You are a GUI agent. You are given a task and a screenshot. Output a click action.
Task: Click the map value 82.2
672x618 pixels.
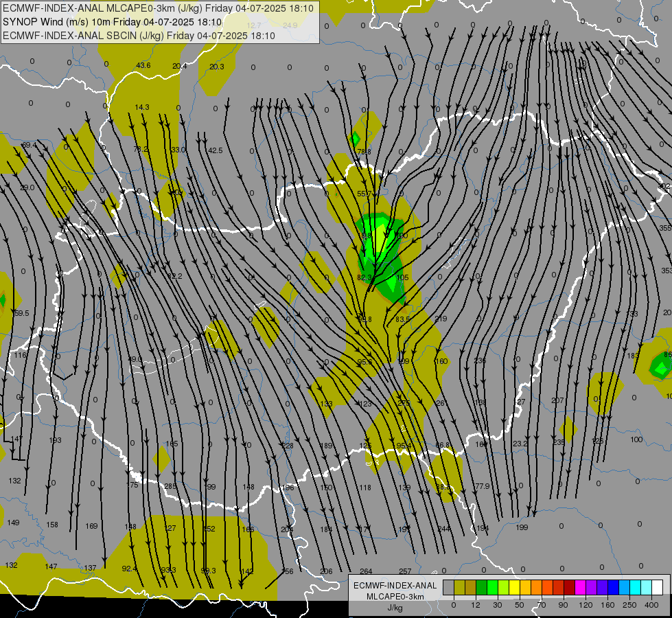pyautogui.click(x=175, y=276)
